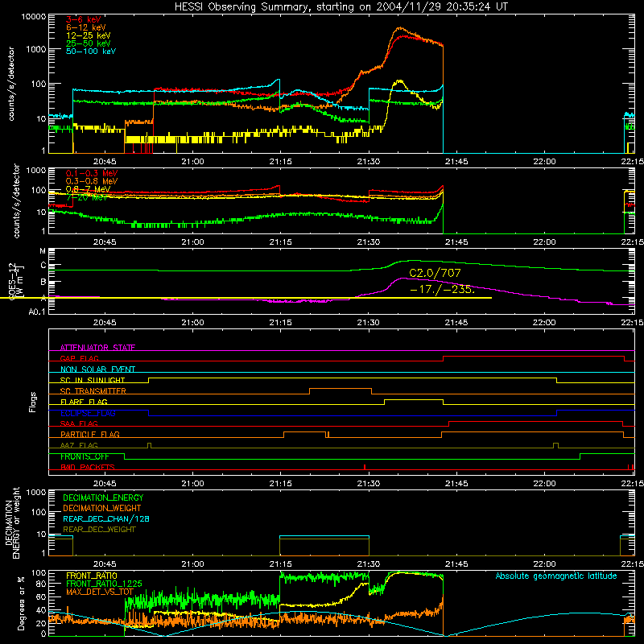
Task: Select the 'FRONTS_OFF' flag label
Action: point(85,456)
